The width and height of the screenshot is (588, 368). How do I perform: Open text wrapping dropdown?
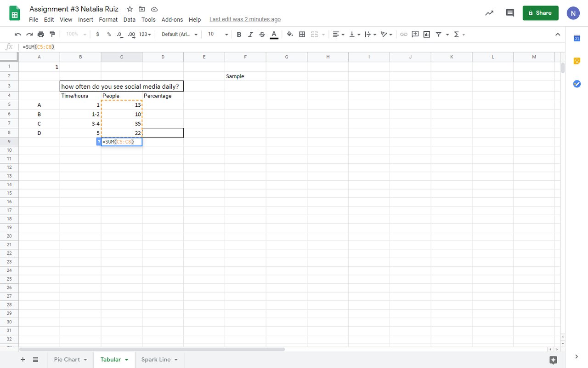370,34
